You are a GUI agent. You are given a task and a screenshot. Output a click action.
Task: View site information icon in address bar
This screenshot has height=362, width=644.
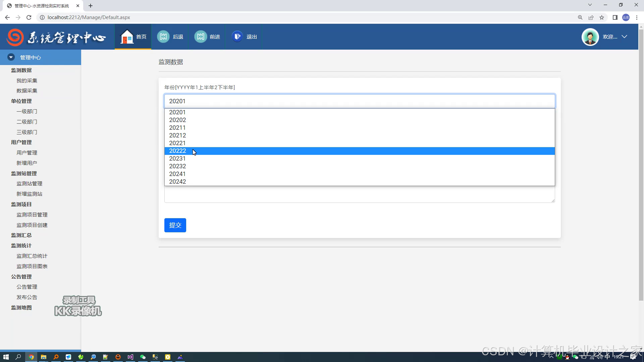click(x=42, y=17)
